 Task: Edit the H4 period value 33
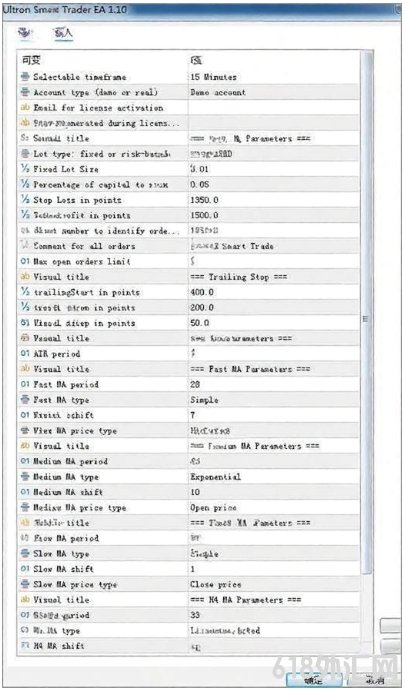[195, 615]
